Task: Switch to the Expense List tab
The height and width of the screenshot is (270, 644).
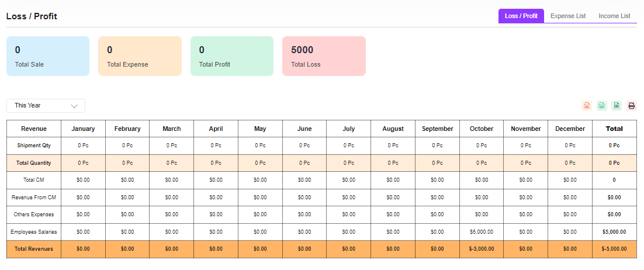Action: (567, 16)
